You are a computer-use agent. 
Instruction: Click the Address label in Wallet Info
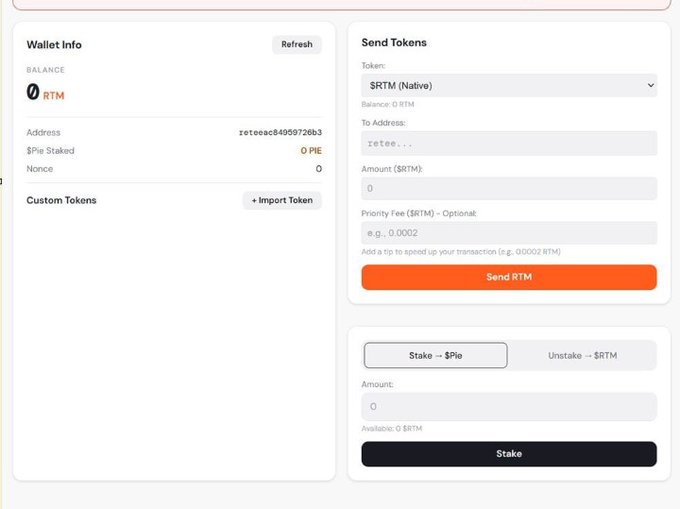point(43,132)
